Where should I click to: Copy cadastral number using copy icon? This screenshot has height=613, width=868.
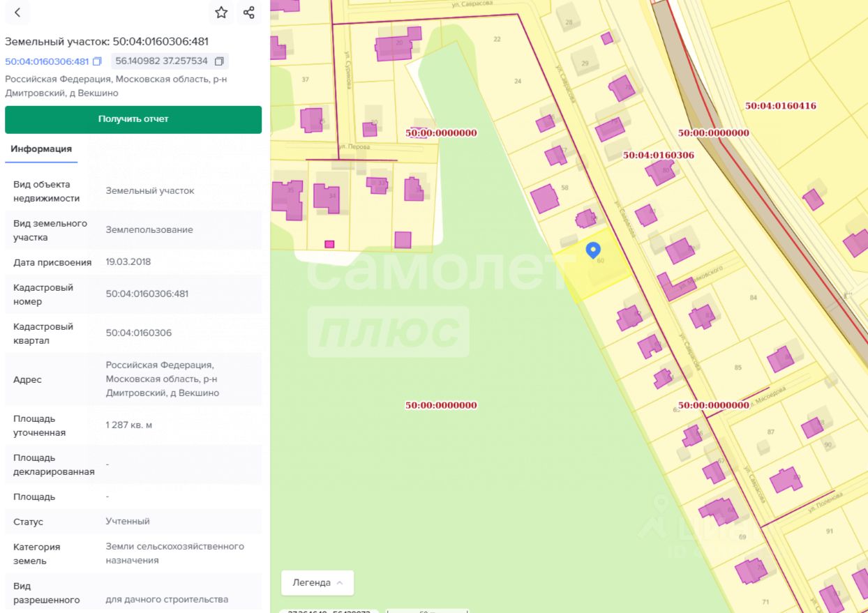tap(98, 61)
